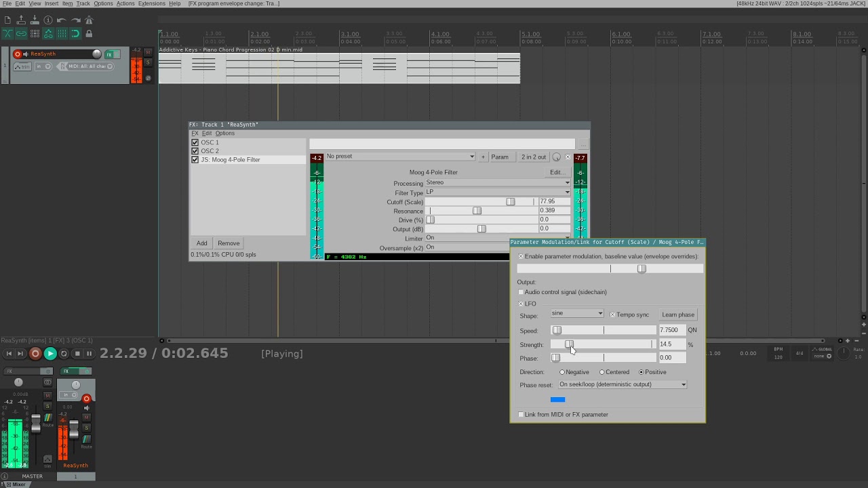The width and height of the screenshot is (868, 488).
Task: Open FX window Options menu
Action: 224,134
